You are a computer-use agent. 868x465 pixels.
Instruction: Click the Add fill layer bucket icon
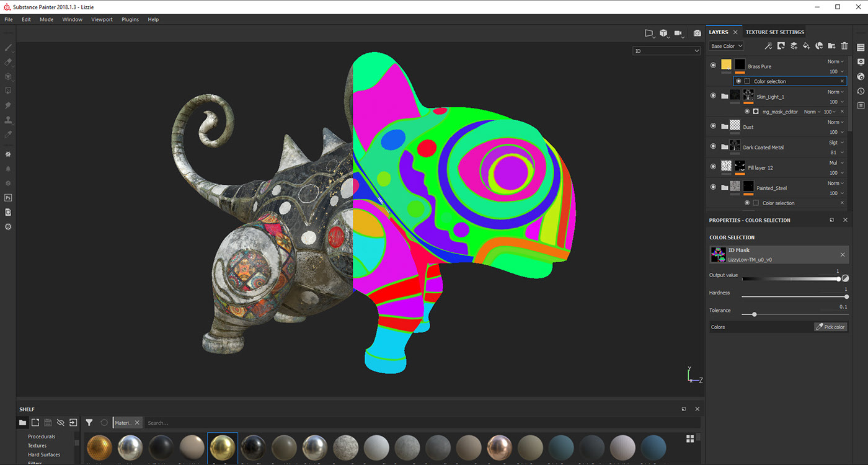click(x=806, y=46)
